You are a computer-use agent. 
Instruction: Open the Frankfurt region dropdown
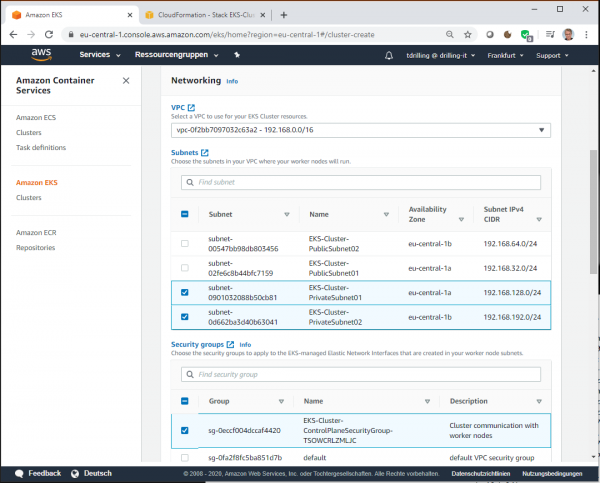point(505,55)
